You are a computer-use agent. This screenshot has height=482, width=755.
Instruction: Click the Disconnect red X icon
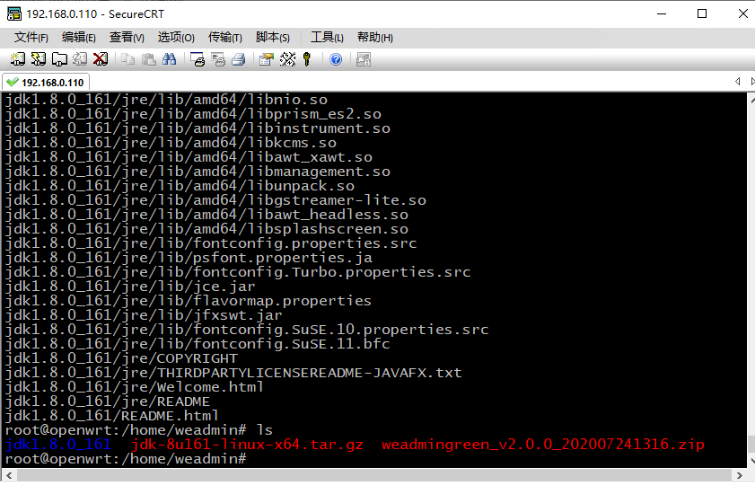(x=100, y=59)
